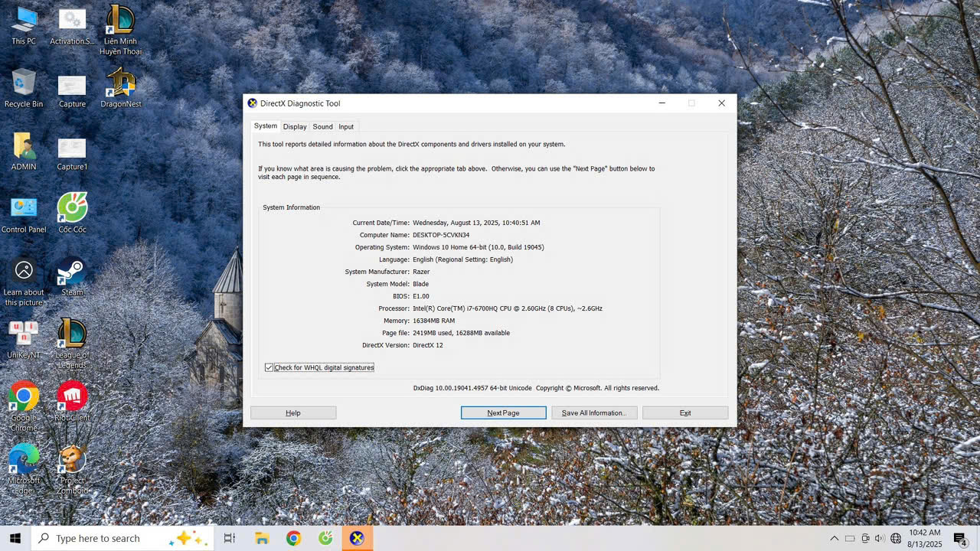The image size is (980, 551).
Task: Open the Steam desktop icon
Action: tap(72, 272)
